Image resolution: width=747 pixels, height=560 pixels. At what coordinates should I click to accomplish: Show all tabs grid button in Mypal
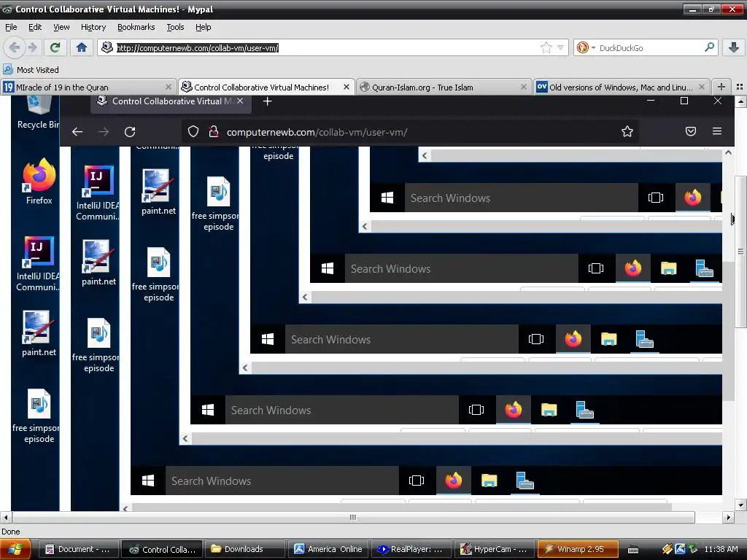coord(740,87)
